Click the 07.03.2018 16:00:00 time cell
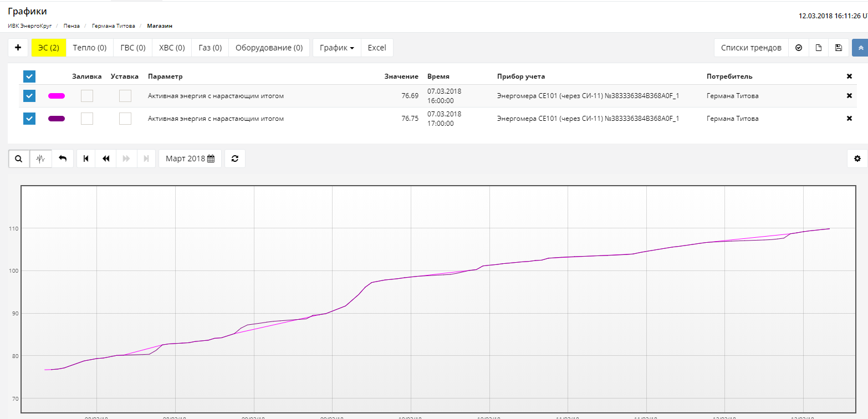Screen dimensions: 868x419 (444, 96)
